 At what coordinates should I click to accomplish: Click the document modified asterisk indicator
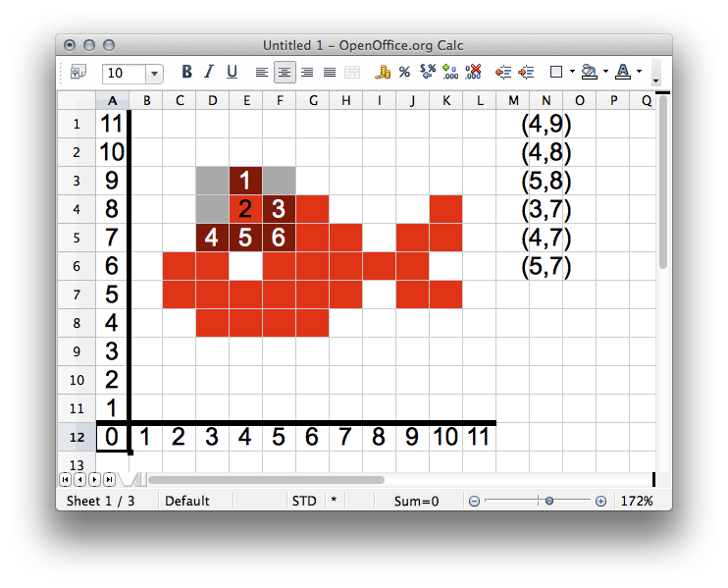click(334, 501)
